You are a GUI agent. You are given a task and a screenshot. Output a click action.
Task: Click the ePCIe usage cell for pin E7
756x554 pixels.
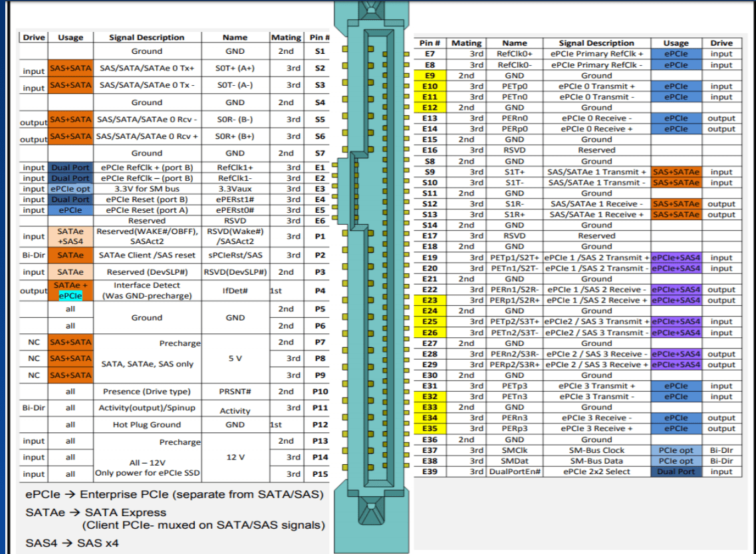tap(676, 54)
